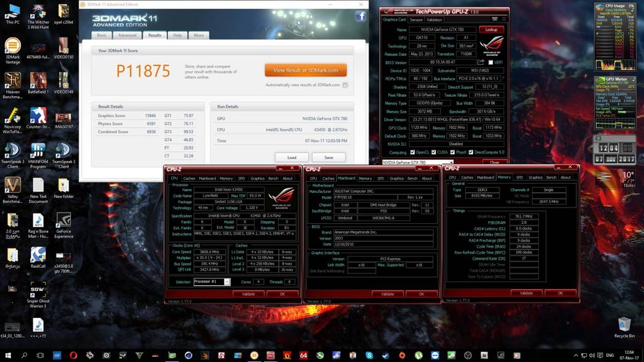The height and width of the screenshot is (362, 644).
Task: Click the Graphics Score row in Result Details
Action: 127,116
